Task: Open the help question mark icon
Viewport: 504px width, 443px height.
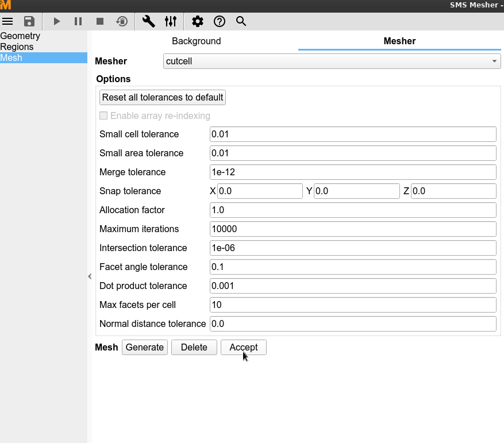Action: pyautogui.click(x=220, y=21)
